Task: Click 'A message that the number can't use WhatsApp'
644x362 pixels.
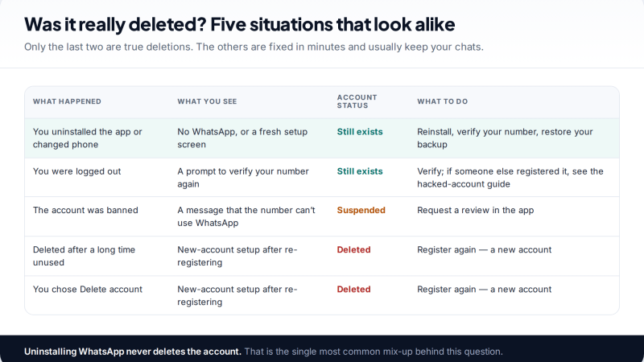Action: pos(246,216)
